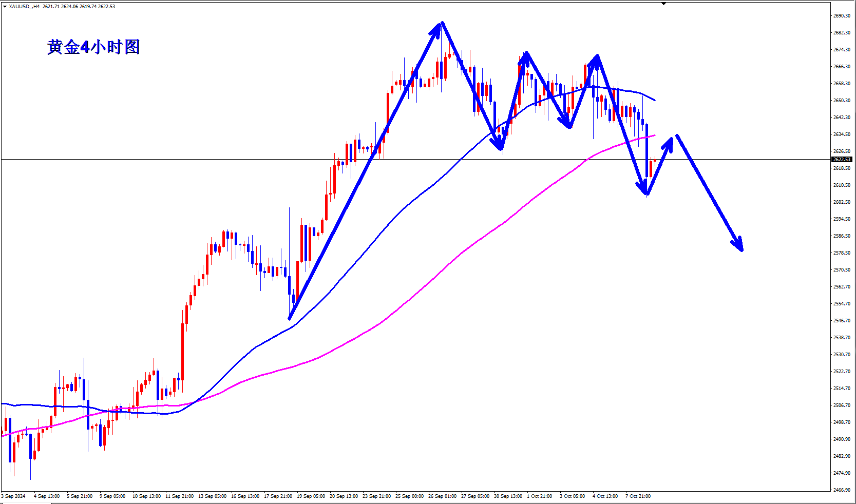This screenshot has height=504, width=856.
Task: Select the 2658.30 price scale value
Action: click(842, 84)
